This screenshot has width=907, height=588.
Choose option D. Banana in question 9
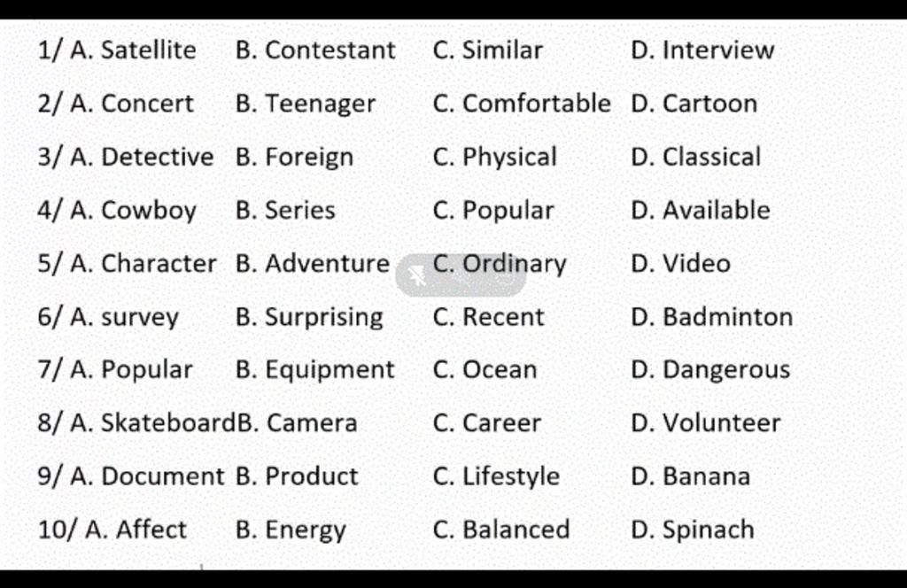(691, 476)
